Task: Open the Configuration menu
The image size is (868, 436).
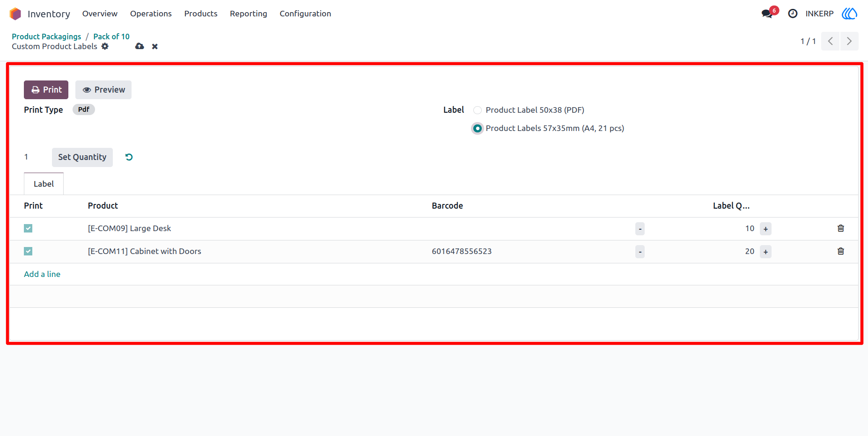Action: coord(305,14)
